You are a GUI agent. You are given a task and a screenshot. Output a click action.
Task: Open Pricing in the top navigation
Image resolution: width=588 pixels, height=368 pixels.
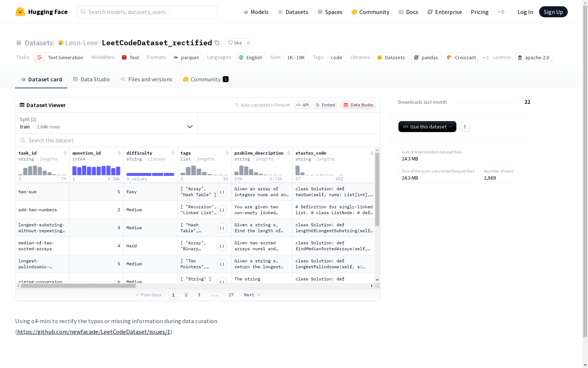[x=480, y=12]
